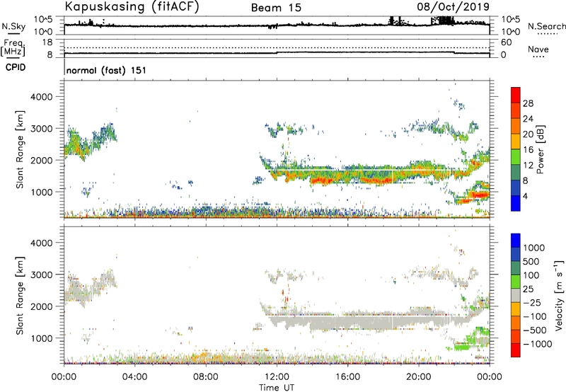Click the "18" frequency tick label

pyautogui.click(x=47, y=42)
